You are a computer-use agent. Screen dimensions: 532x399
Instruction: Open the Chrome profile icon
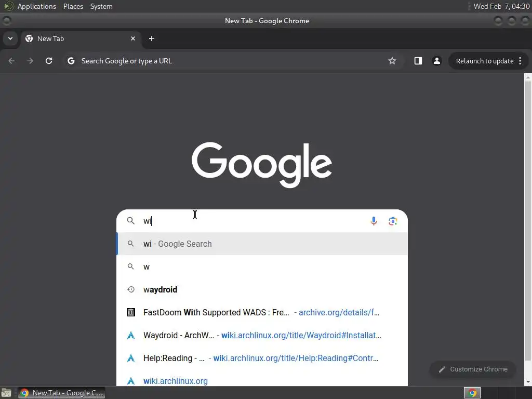(436, 61)
